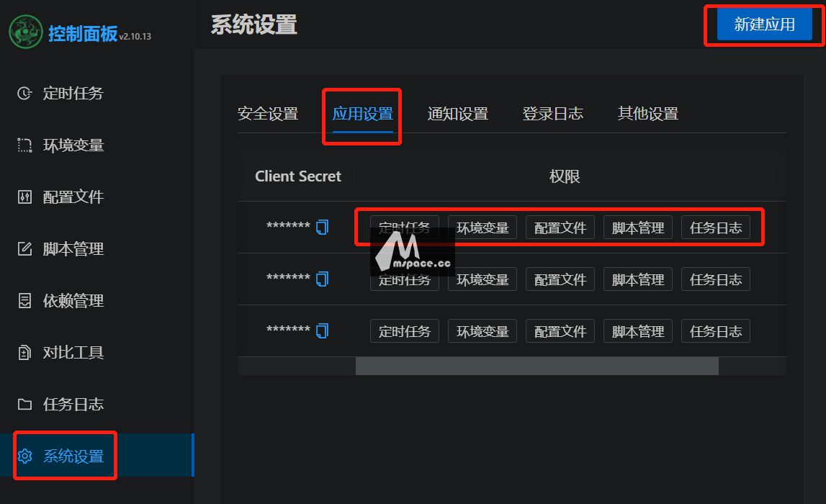This screenshot has width=826, height=504.
Task: Click the 任务日志 tag in first row
Action: pyautogui.click(x=715, y=228)
